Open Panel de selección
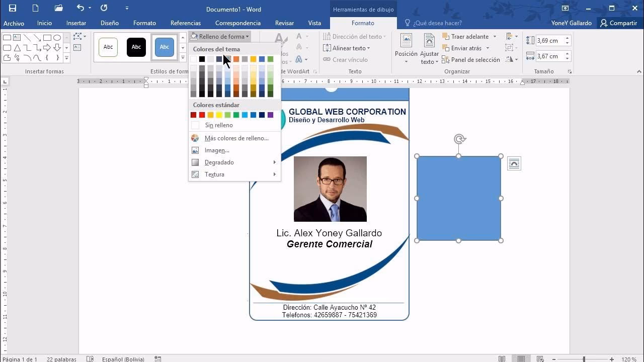Image resolution: width=644 pixels, height=362 pixels. pyautogui.click(x=471, y=60)
